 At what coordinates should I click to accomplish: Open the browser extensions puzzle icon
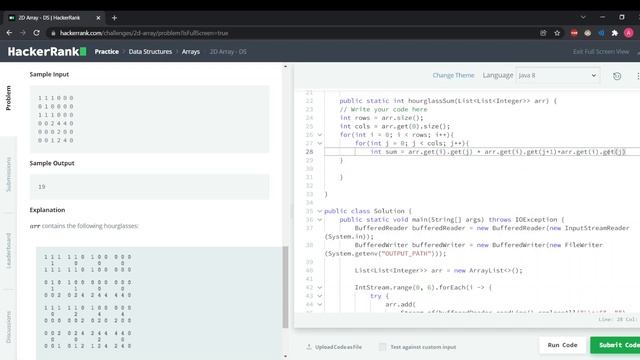coord(615,33)
